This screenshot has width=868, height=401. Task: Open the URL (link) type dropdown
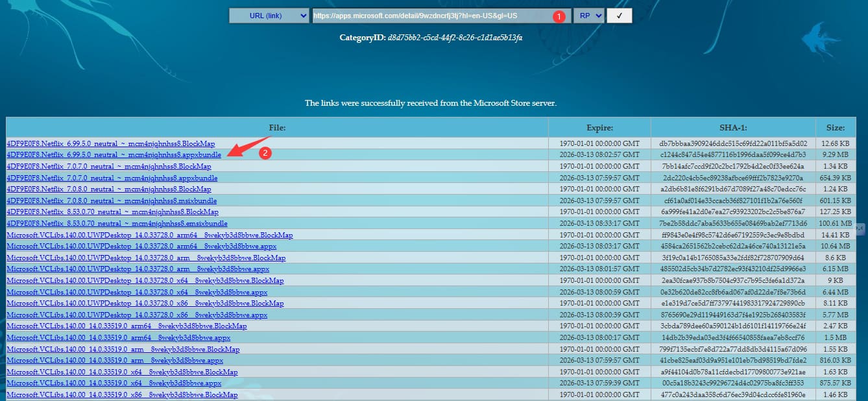pos(269,16)
